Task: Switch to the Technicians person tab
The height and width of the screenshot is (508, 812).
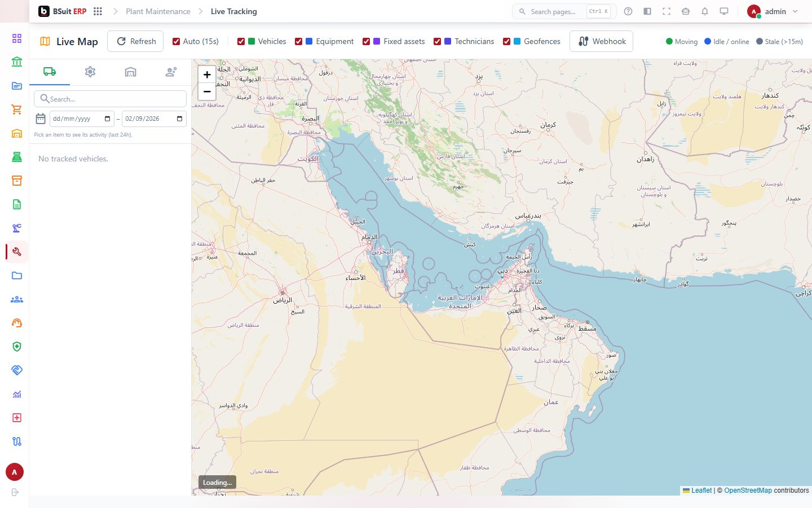Action: click(x=171, y=72)
